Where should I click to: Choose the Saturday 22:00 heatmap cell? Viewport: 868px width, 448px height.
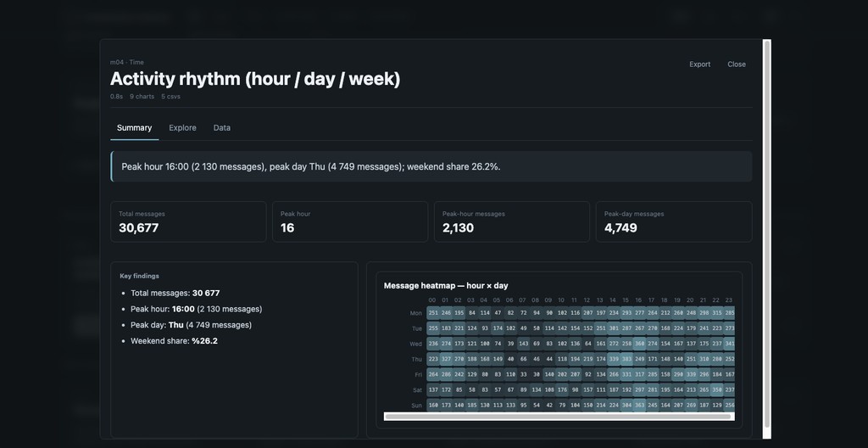pyautogui.click(x=717, y=389)
